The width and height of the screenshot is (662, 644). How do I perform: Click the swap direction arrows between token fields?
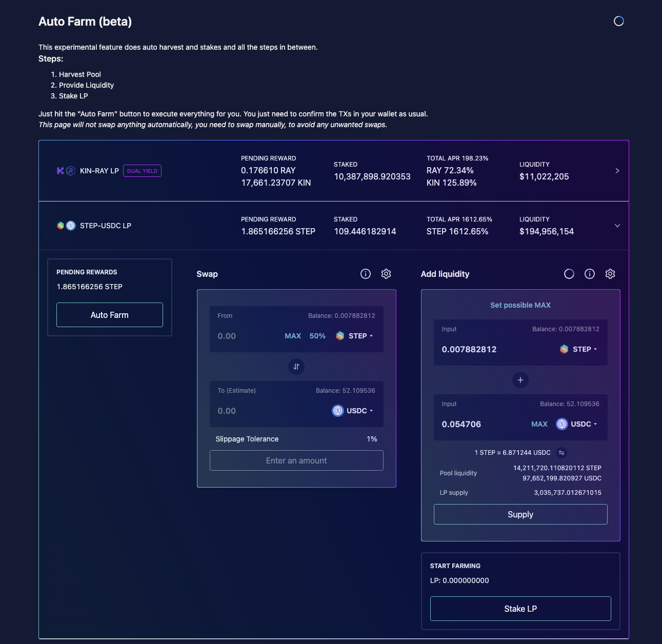(x=296, y=367)
